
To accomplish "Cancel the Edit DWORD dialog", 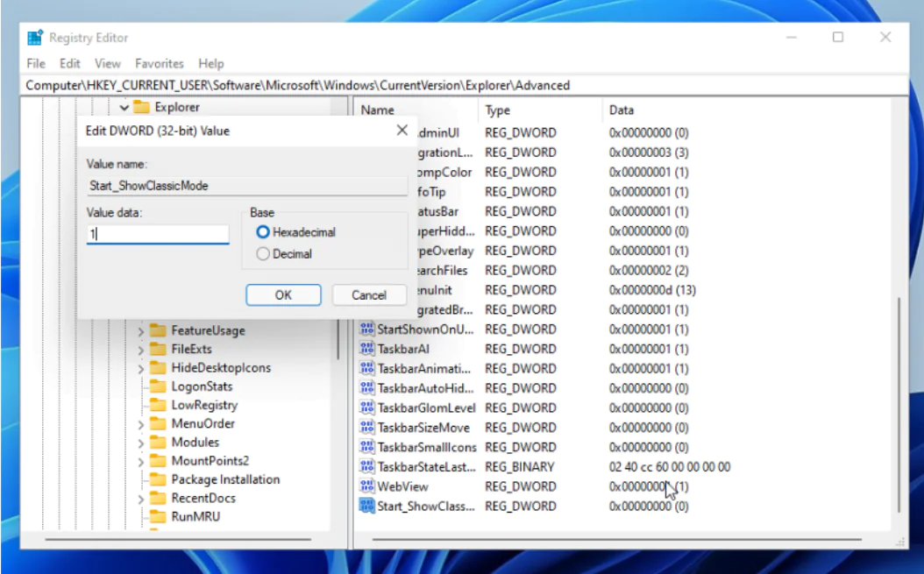I will (x=369, y=295).
